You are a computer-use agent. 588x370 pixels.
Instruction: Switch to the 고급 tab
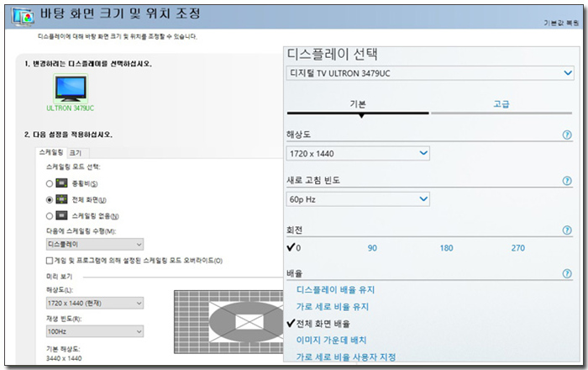[x=501, y=104]
